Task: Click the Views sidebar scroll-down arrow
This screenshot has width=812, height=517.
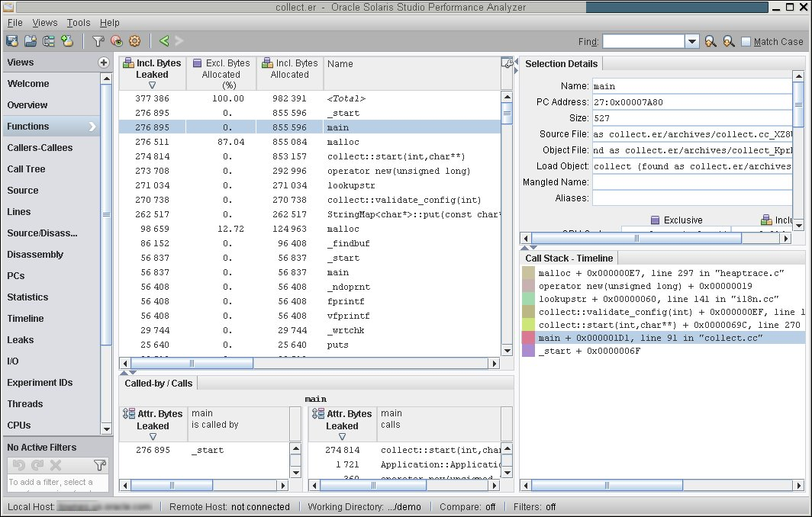Action: [x=106, y=429]
